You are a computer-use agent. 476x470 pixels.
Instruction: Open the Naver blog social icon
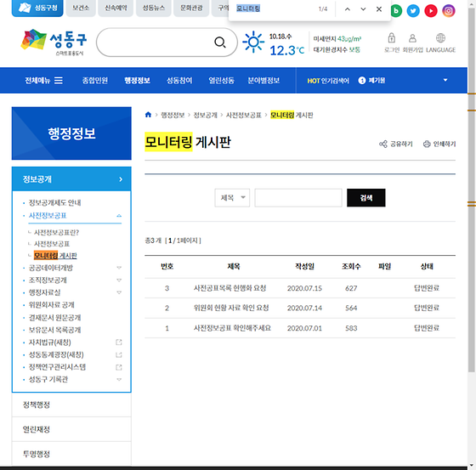point(395,11)
